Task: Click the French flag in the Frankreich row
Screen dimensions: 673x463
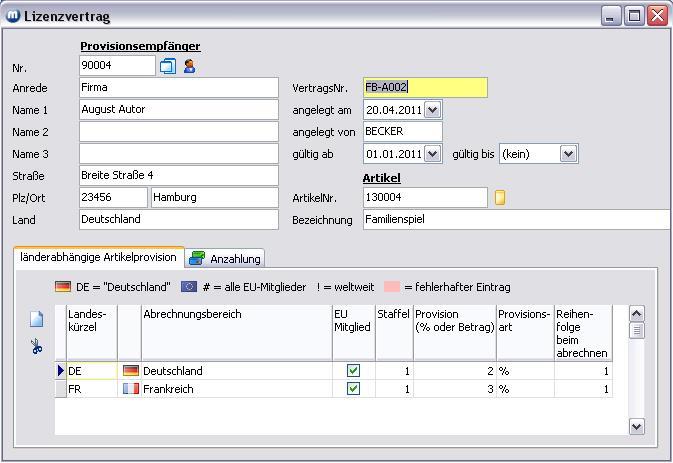Action: click(130, 389)
